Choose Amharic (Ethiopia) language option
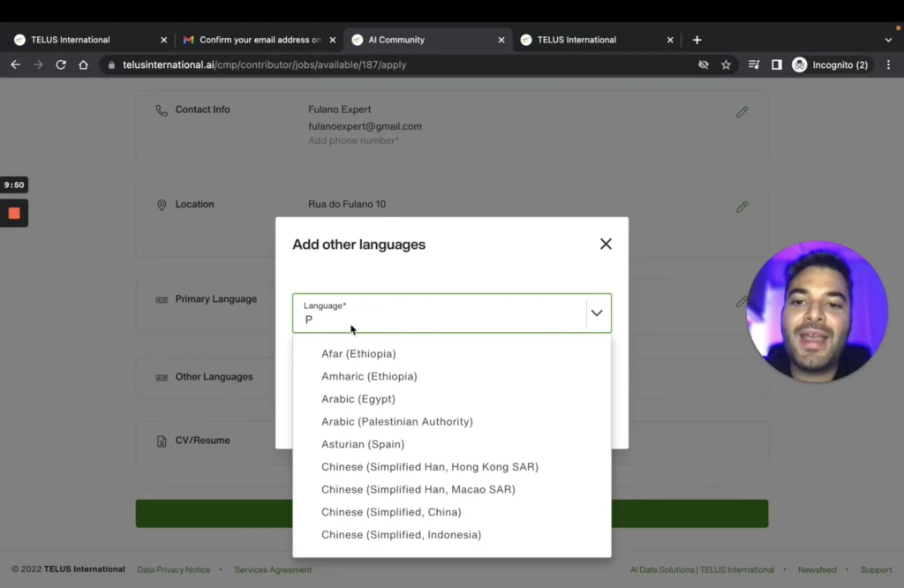904x588 pixels. click(x=369, y=377)
